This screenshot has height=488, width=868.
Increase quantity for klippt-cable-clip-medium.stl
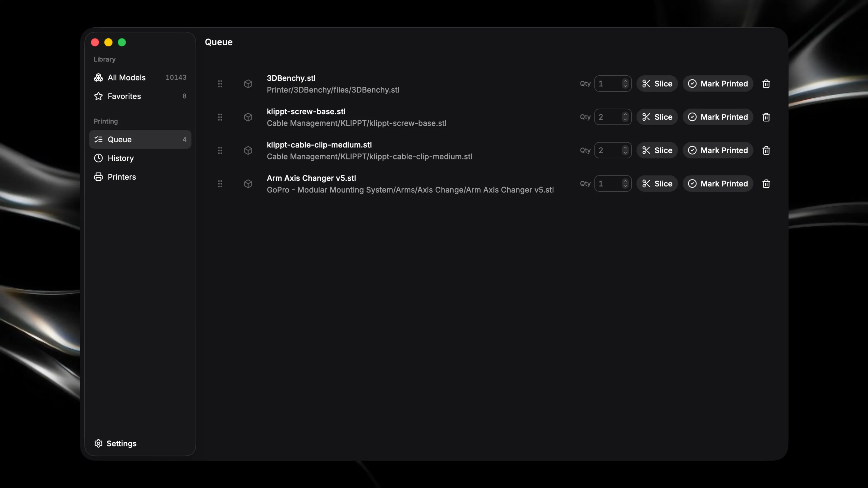(x=626, y=147)
